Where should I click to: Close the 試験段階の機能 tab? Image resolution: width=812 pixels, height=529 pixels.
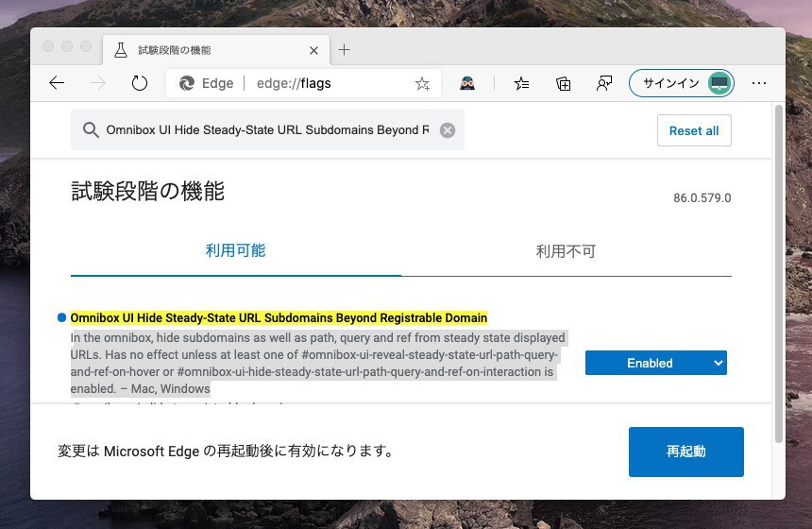point(314,50)
